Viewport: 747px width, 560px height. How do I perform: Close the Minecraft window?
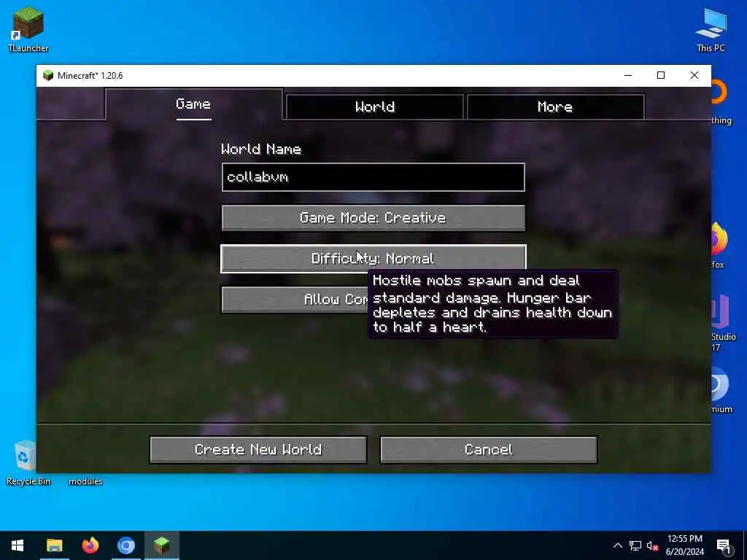tap(694, 75)
